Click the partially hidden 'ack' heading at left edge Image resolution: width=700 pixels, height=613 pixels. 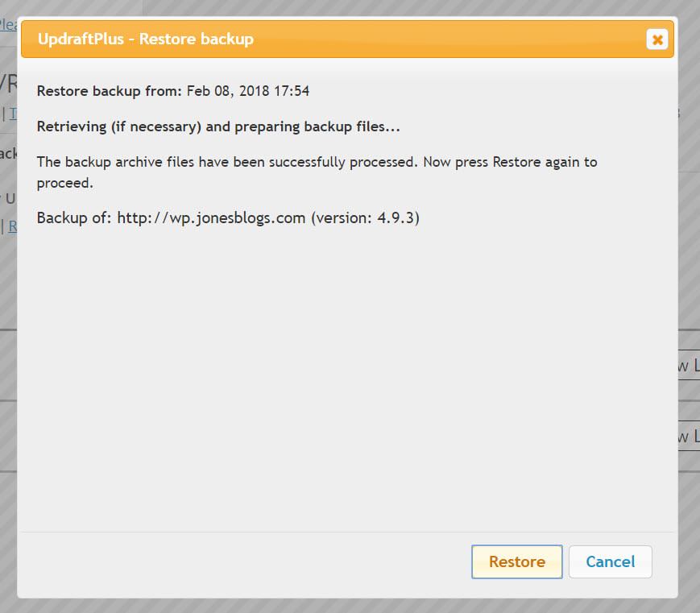tap(9, 154)
